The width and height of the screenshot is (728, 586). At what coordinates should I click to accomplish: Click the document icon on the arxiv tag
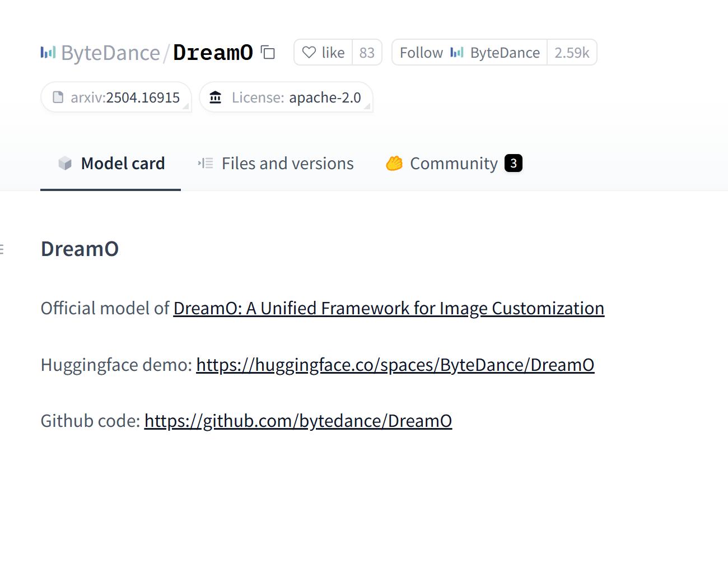point(58,97)
